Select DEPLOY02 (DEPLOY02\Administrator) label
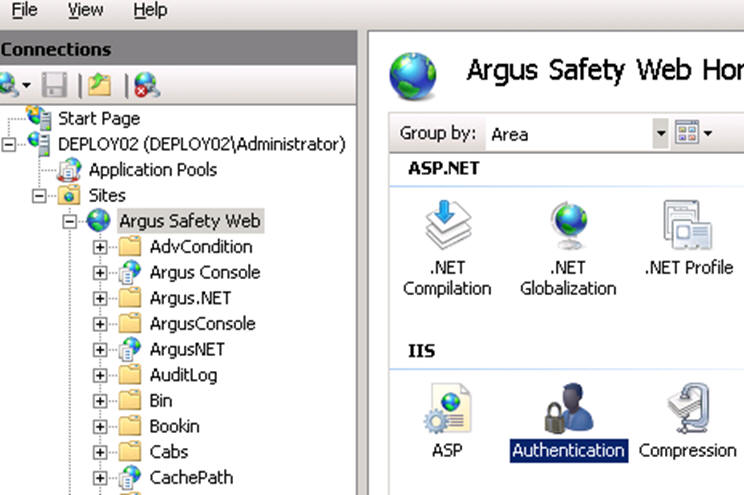 [x=202, y=144]
